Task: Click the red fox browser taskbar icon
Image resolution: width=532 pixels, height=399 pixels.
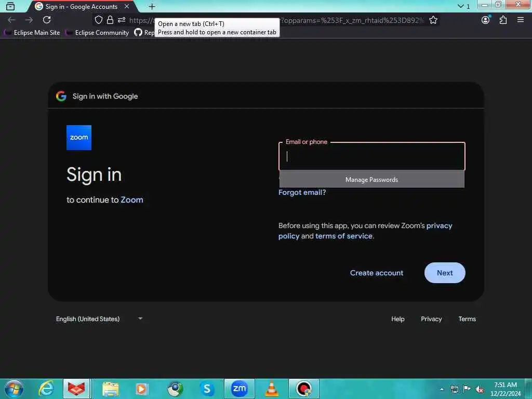Action: point(76,389)
